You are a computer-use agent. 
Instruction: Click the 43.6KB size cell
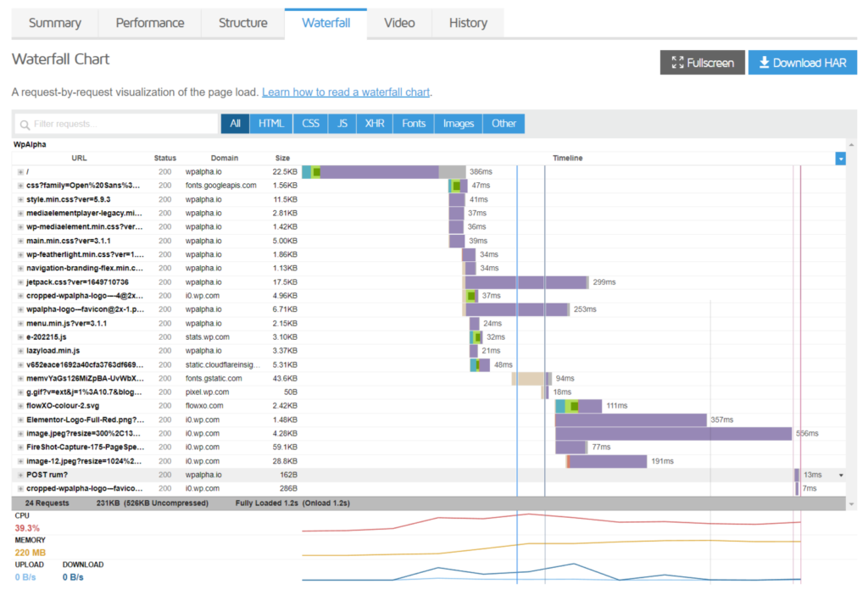click(285, 379)
